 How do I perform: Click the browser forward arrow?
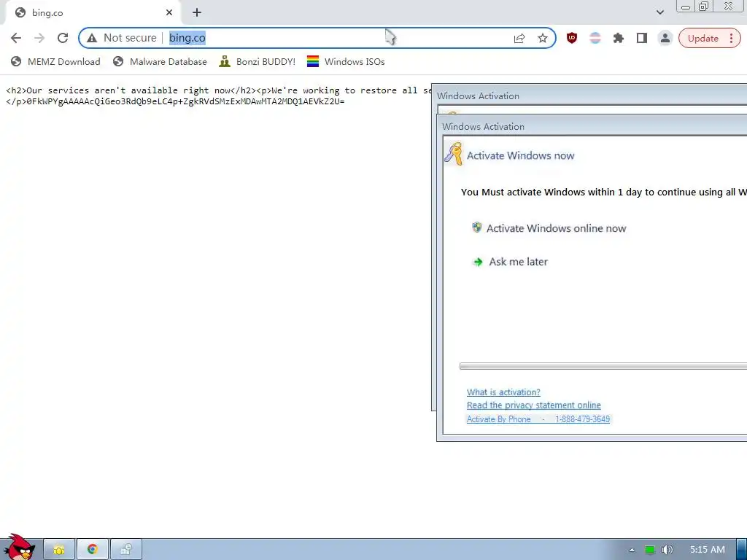pos(39,38)
